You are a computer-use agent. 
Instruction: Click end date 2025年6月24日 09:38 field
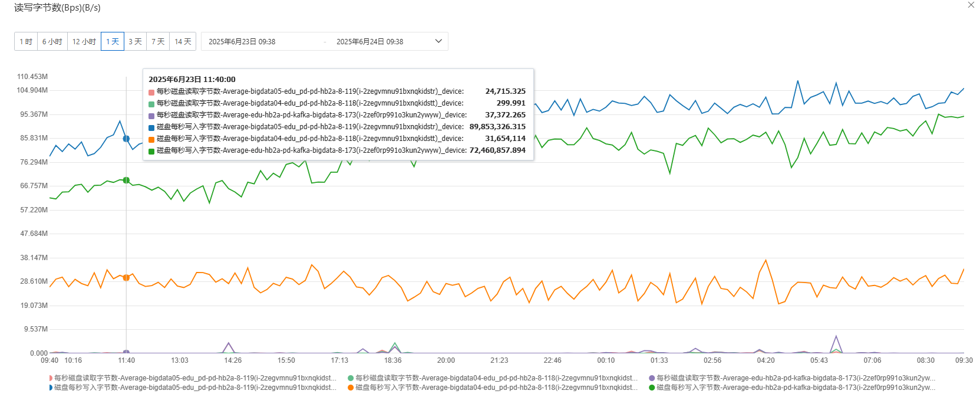pos(370,42)
